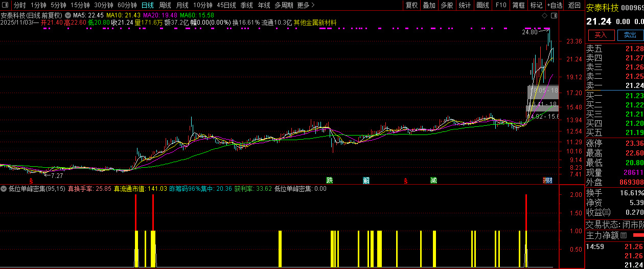Click the 买五 bid price row
This screenshot has height=269, width=644.
615,132
